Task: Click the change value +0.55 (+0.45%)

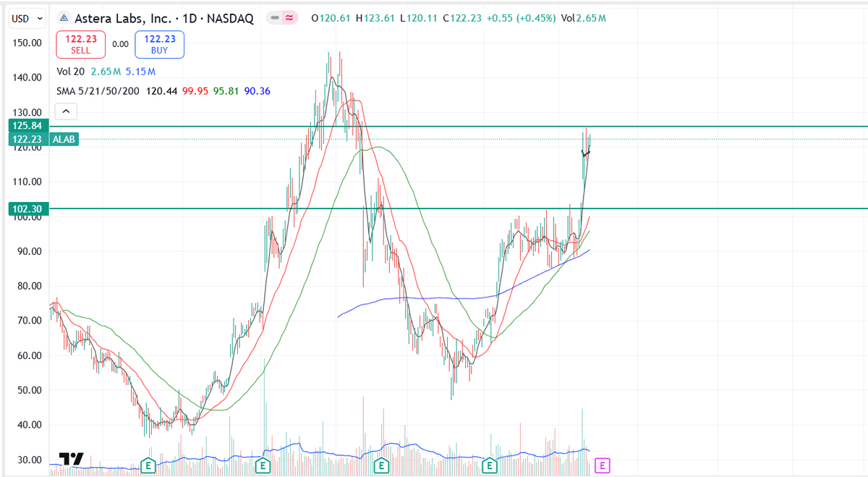Action: (521, 18)
